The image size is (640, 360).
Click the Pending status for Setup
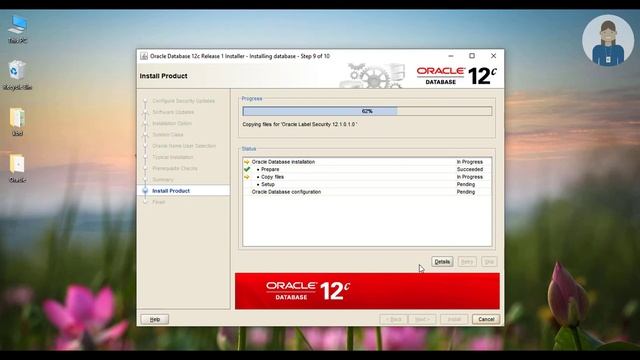click(466, 184)
